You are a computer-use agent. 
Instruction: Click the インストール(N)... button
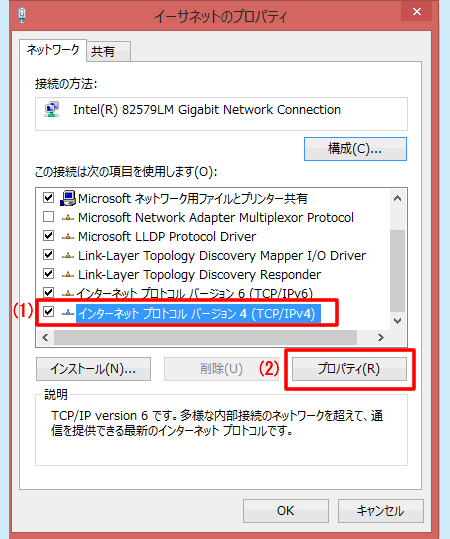coord(93,369)
